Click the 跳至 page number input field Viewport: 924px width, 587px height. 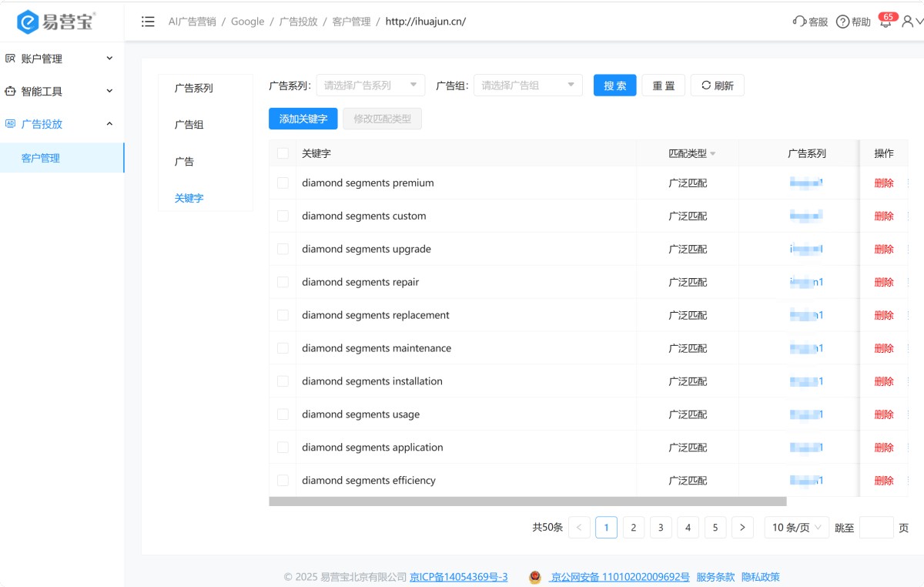pos(875,528)
